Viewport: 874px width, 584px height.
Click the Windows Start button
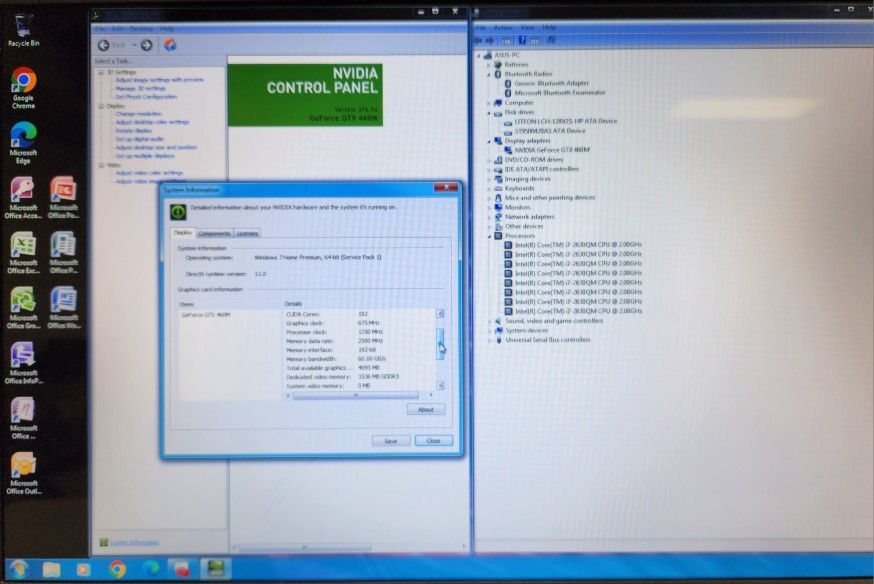click(x=18, y=569)
